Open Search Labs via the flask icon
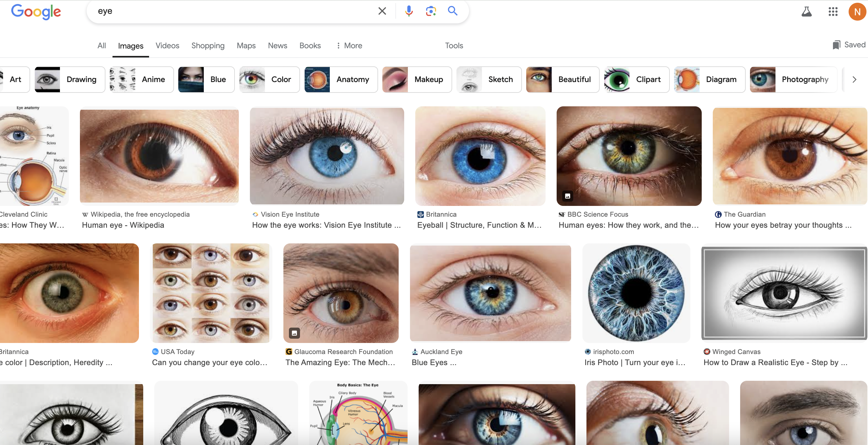Screen dimensions: 868x445 click(807, 11)
